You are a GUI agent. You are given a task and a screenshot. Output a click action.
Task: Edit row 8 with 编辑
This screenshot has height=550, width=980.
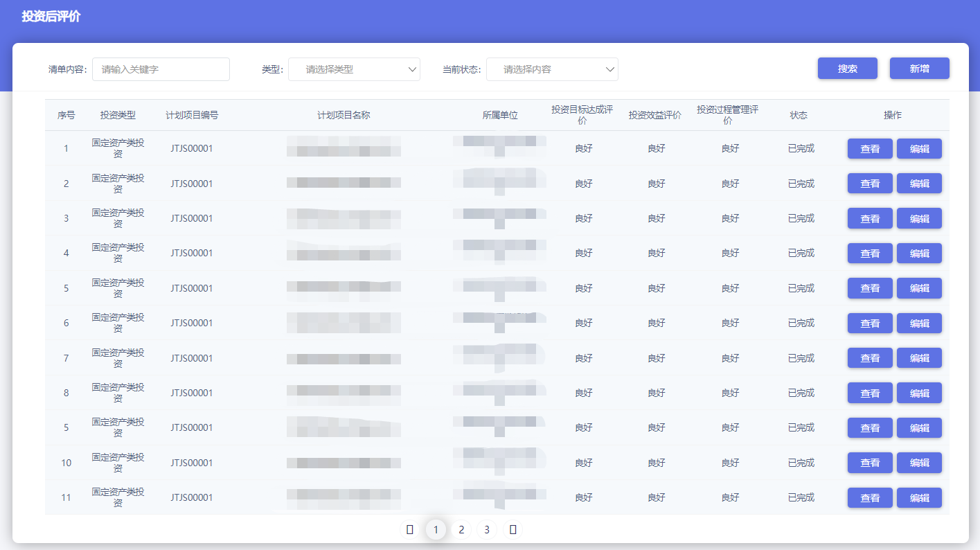(x=919, y=393)
